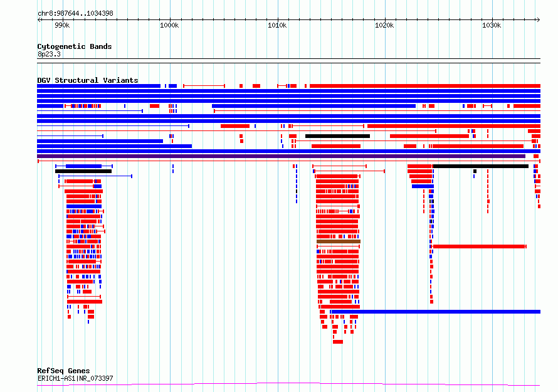This screenshot has height=392, width=558.
Task: Click the long black variant bar near 1029k
Action: tap(481, 166)
